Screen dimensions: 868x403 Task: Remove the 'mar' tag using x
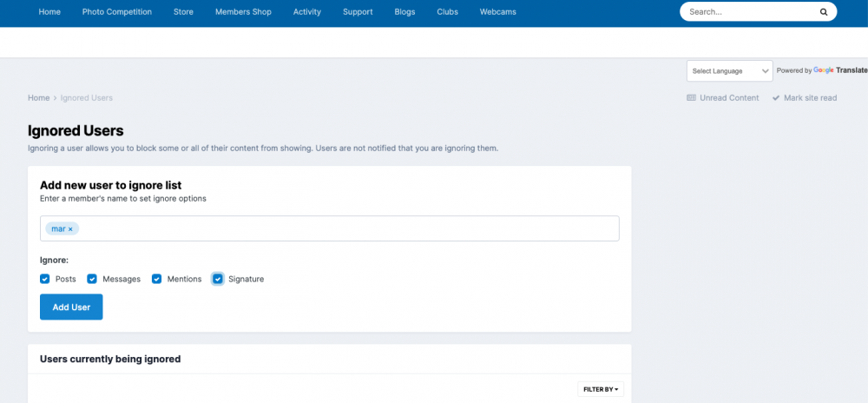(x=71, y=229)
